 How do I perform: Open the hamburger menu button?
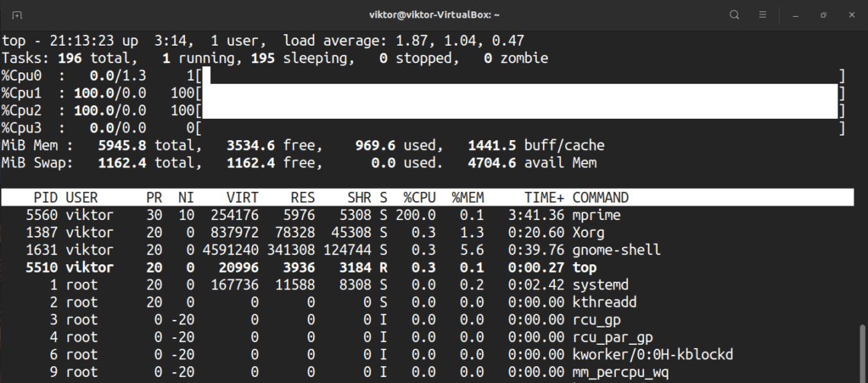pyautogui.click(x=762, y=15)
